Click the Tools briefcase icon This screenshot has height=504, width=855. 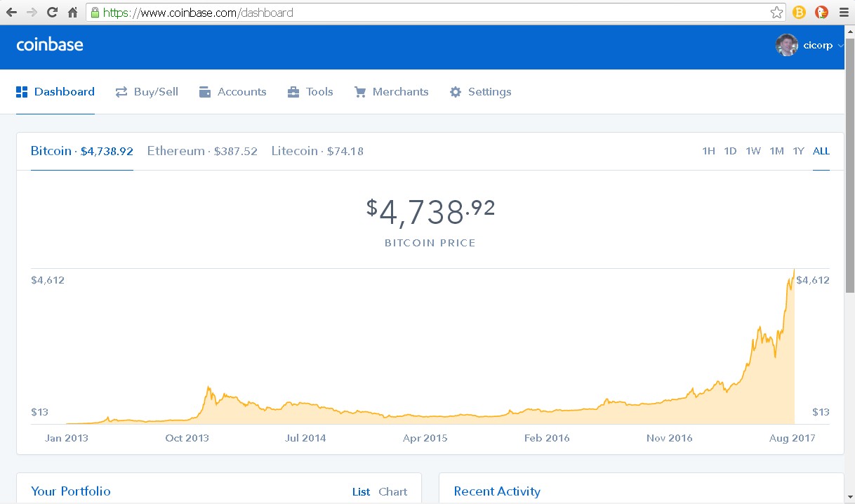click(293, 92)
